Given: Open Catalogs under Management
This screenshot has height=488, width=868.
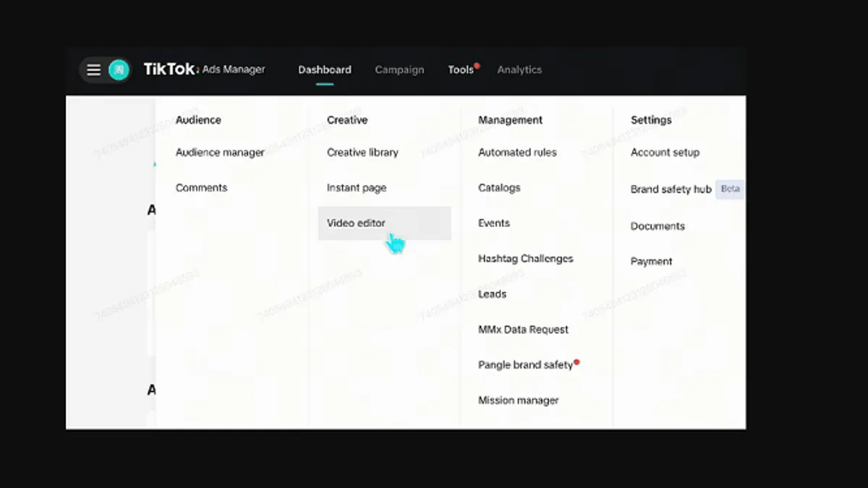Looking at the screenshot, I should coord(499,188).
